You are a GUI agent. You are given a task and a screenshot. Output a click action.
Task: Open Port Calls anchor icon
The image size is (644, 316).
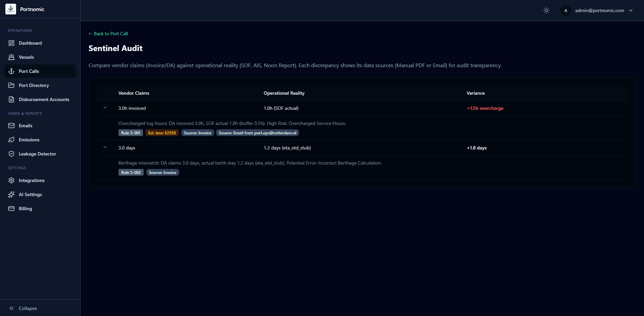tap(11, 71)
